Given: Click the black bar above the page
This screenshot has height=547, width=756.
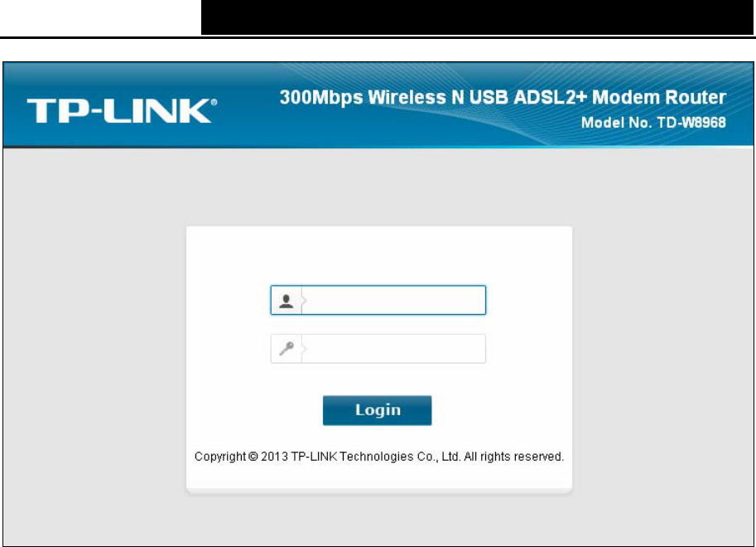Looking at the screenshot, I should tap(477, 17).
